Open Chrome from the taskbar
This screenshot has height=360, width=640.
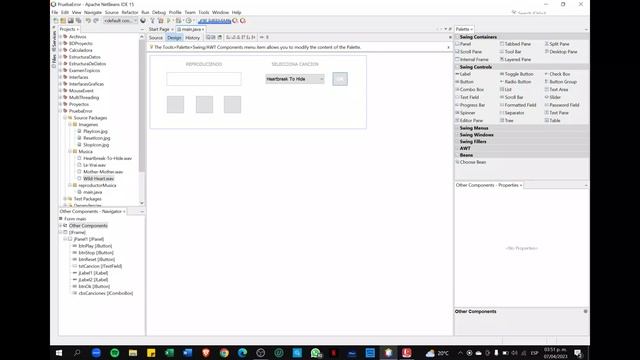[x=224, y=353]
